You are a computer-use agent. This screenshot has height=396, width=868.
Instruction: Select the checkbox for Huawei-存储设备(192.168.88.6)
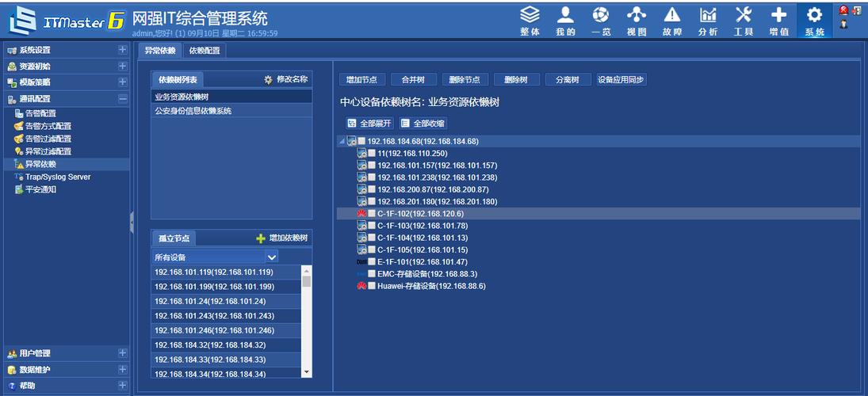[x=372, y=286]
